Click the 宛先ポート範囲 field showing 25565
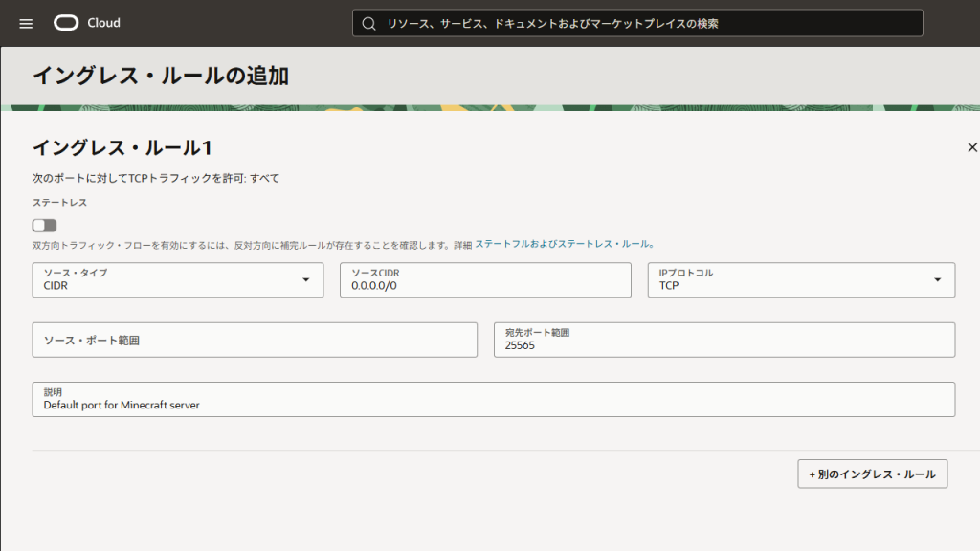This screenshot has height=551, width=980. coord(724,340)
